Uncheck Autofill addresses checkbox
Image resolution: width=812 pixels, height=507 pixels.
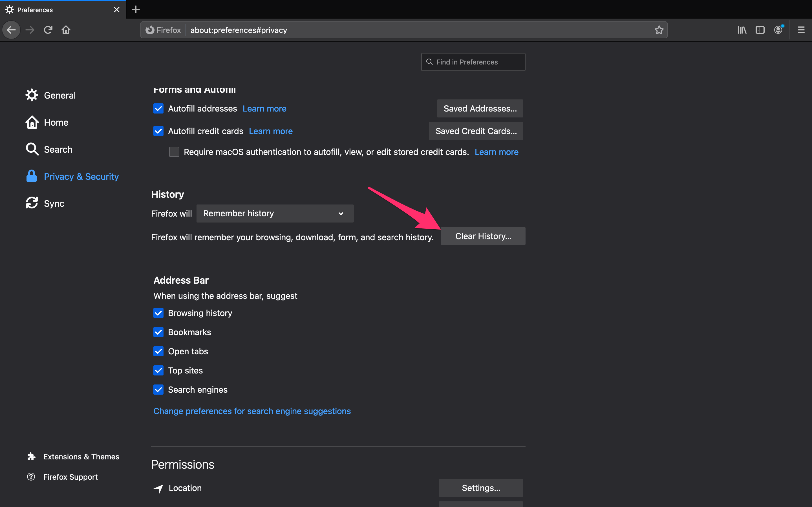click(158, 109)
